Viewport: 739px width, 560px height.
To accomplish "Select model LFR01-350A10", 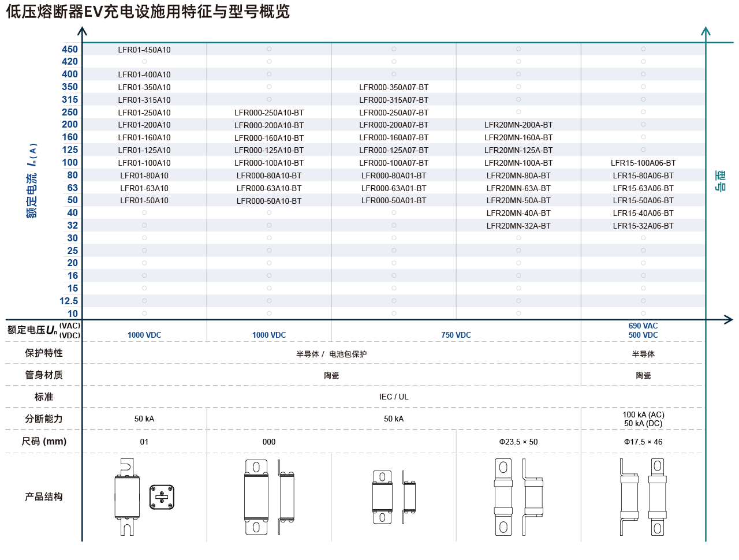I will tap(144, 87).
